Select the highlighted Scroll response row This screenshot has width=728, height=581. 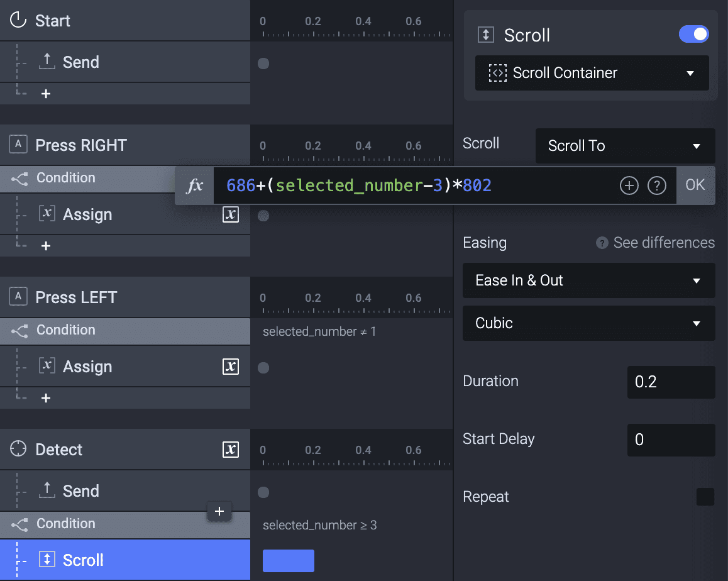click(125, 560)
